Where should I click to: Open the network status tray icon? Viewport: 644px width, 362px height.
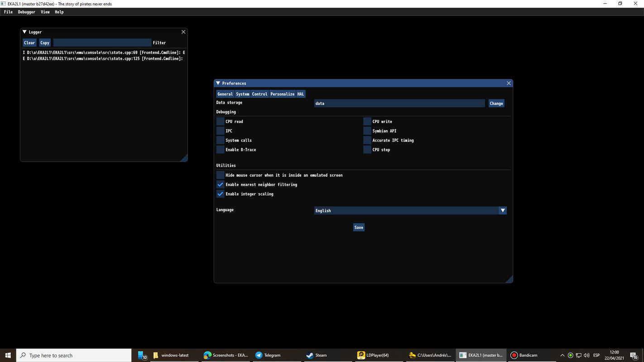[x=579, y=355]
